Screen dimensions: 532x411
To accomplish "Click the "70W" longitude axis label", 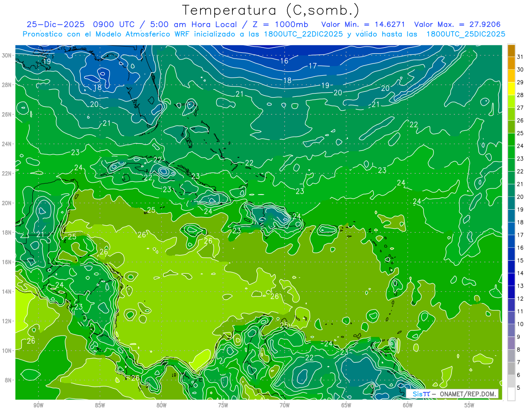I will [285, 405].
